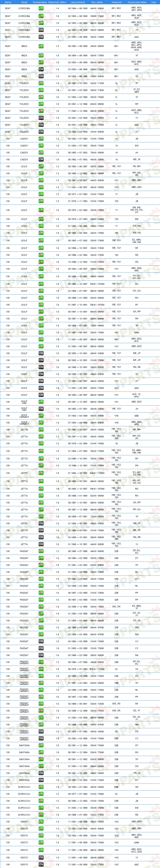
Task: Click petrol icon in GOLF 1.8 PF row
Action: (41, 305)
